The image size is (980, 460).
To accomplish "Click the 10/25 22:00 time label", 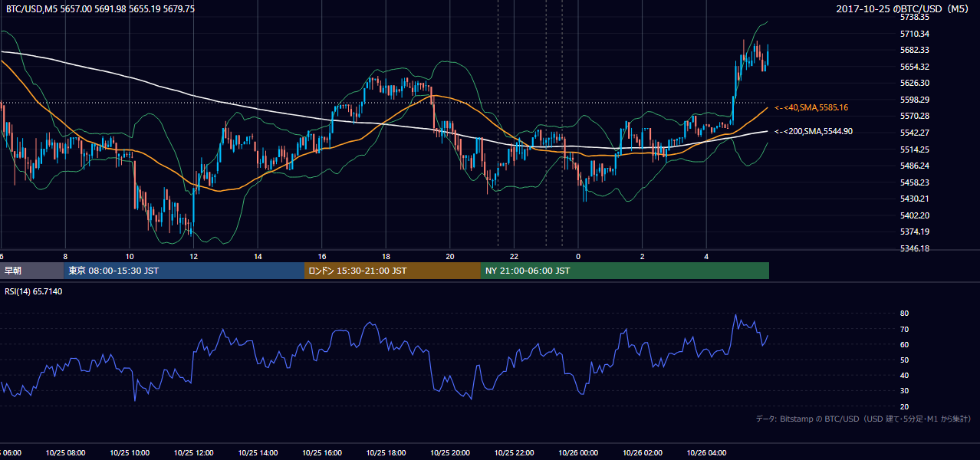I will coord(514,453).
